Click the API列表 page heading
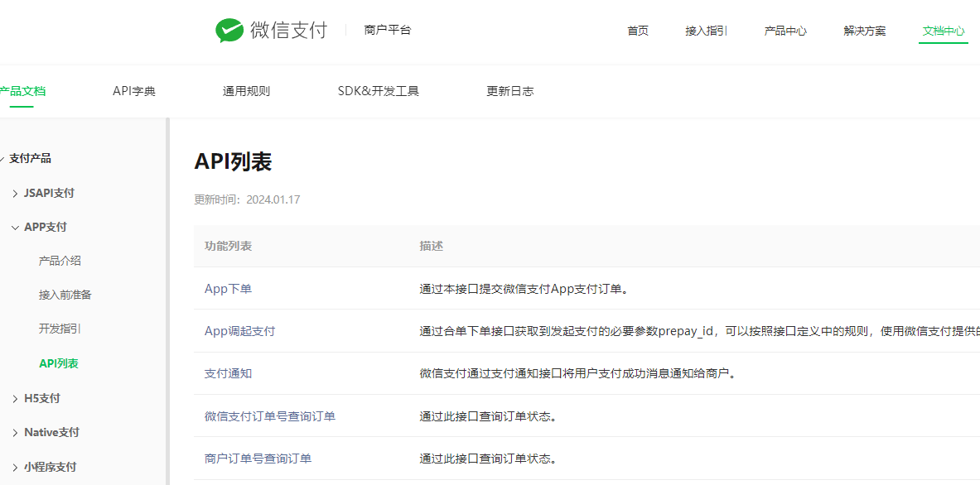The image size is (980, 485). click(x=233, y=161)
